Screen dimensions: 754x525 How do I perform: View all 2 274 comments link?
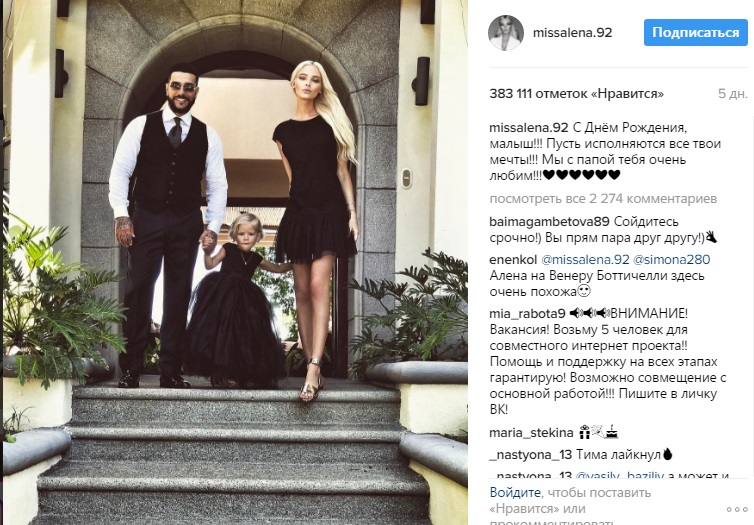[603, 199]
